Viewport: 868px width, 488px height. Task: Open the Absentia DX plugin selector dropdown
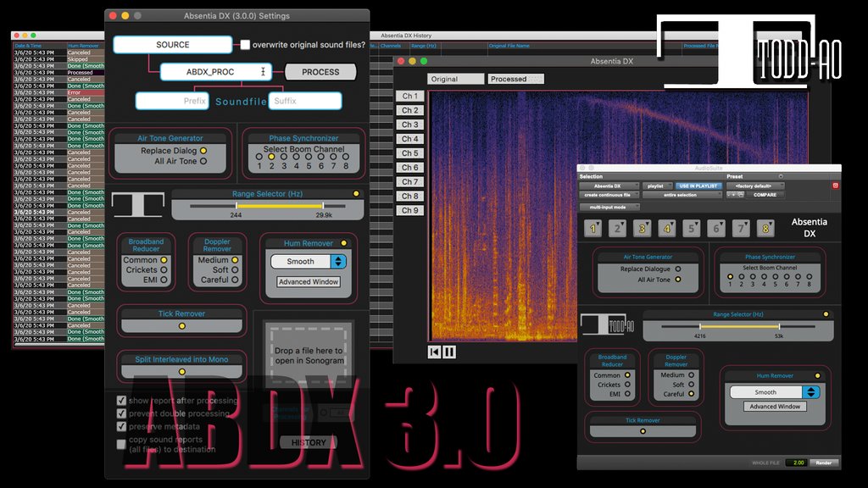[610, 186]
